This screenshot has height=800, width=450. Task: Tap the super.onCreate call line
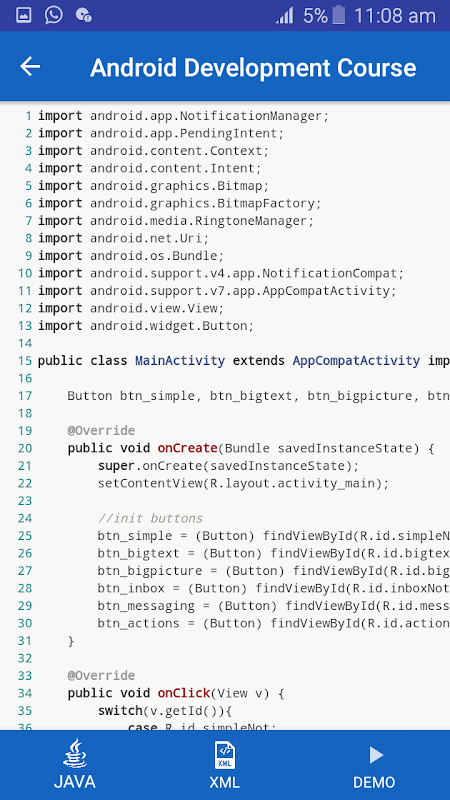click(x=229, y=466)
